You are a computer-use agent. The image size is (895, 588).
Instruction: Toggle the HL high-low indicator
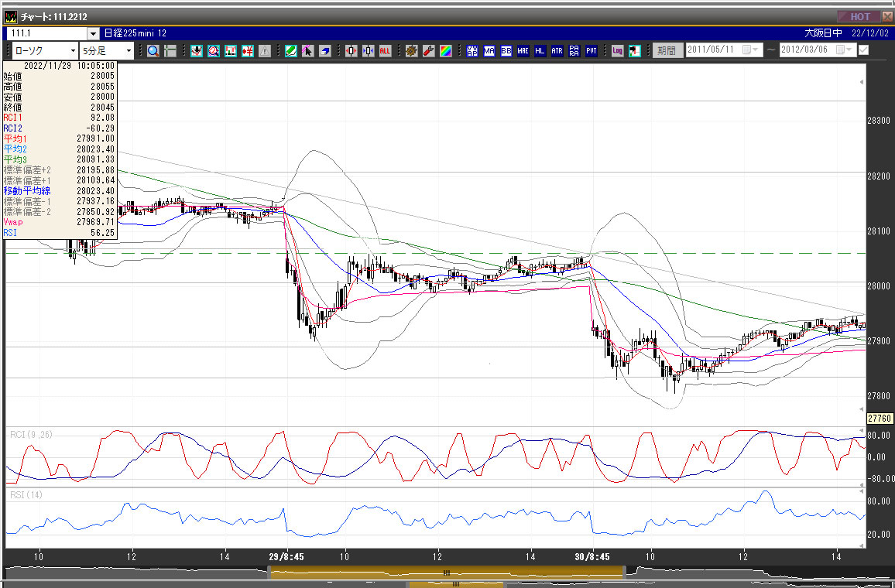pos(540,51)
